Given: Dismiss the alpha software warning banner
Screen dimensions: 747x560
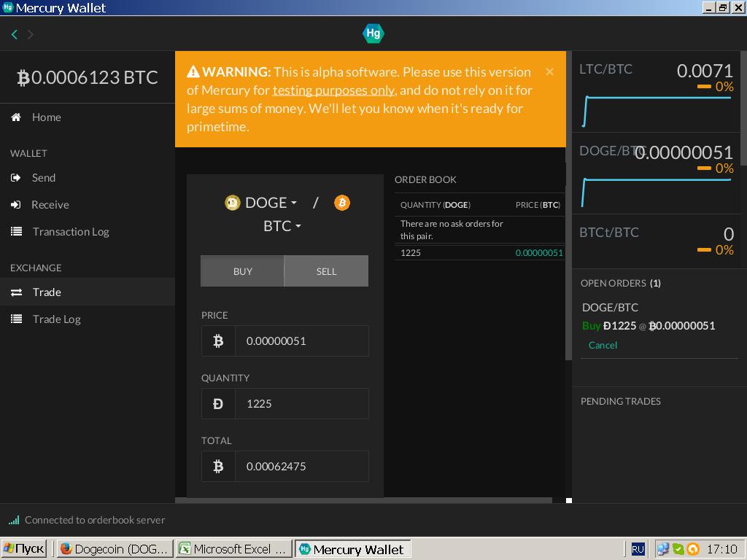Looking at the screenshot, I should point(549,72).
